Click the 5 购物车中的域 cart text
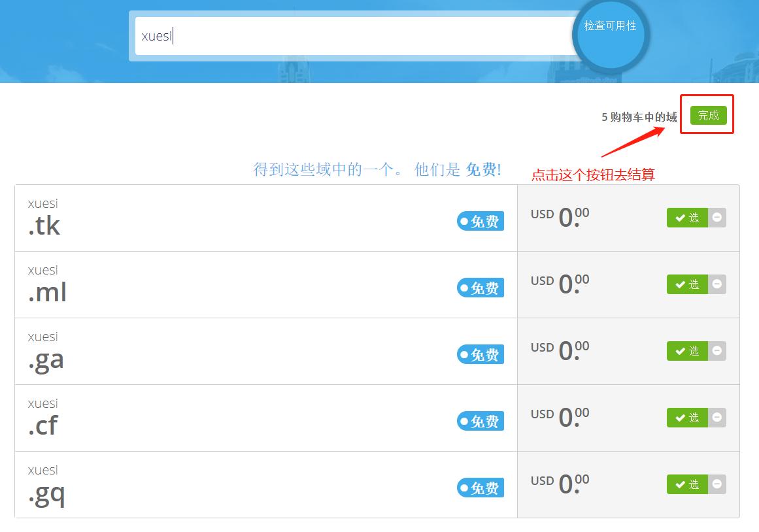 639,117
